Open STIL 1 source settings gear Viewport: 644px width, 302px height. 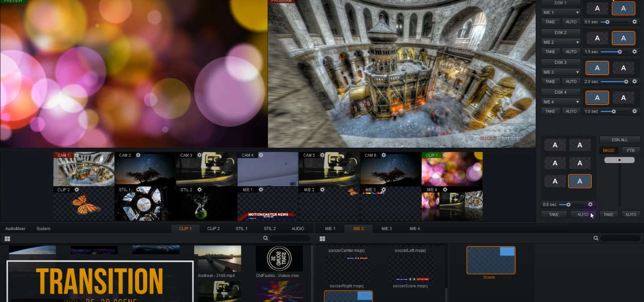click(138, 189)
